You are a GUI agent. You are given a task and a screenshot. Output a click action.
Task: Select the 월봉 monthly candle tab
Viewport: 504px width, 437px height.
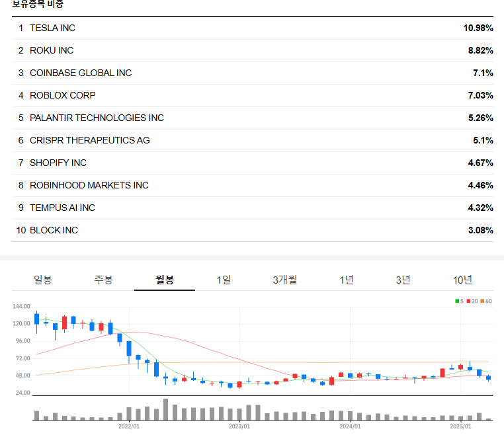point(165,280)
